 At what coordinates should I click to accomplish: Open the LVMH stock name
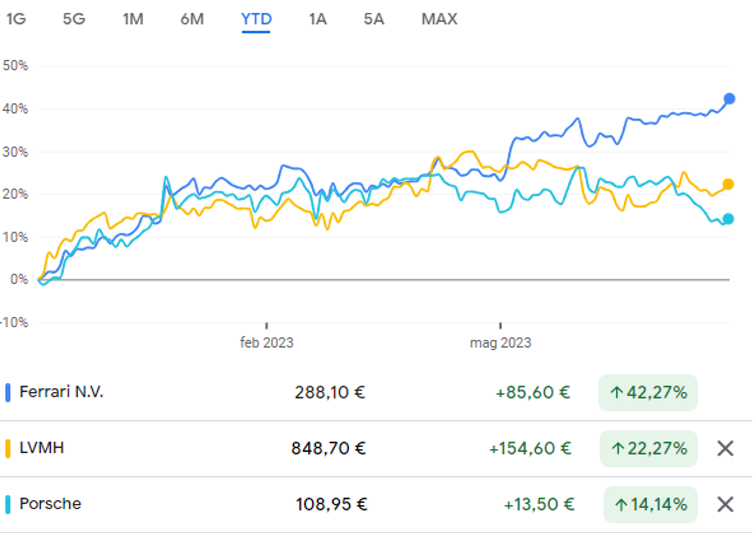pos(42,448)
